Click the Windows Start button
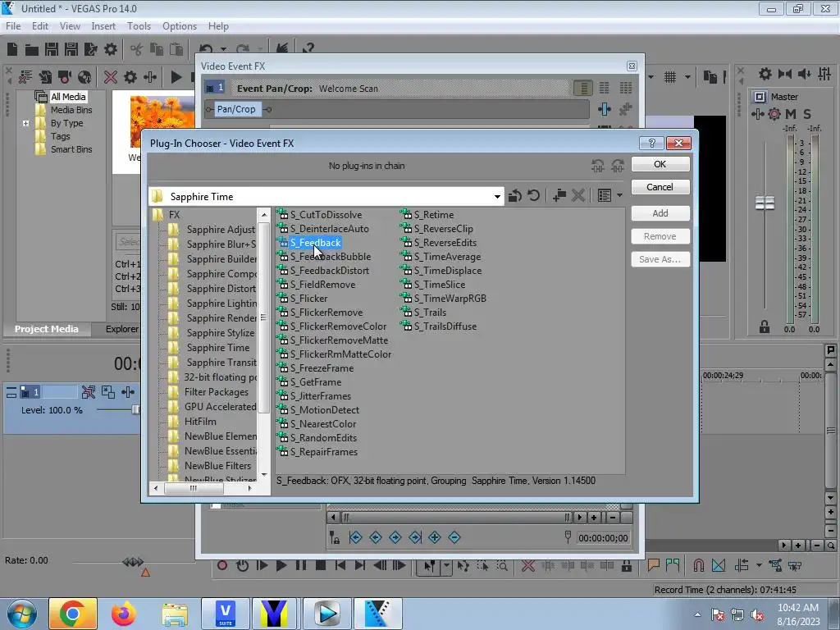840x630 pixels. (21, 614)
